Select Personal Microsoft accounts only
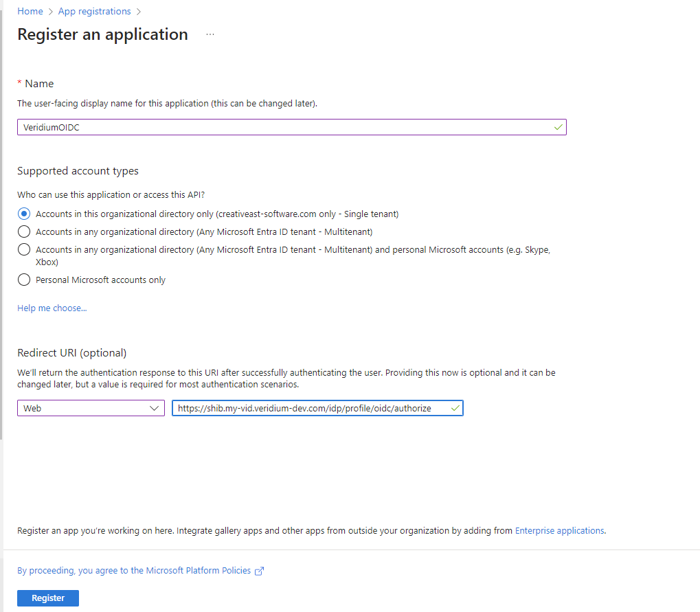 (x=24, y=280)
